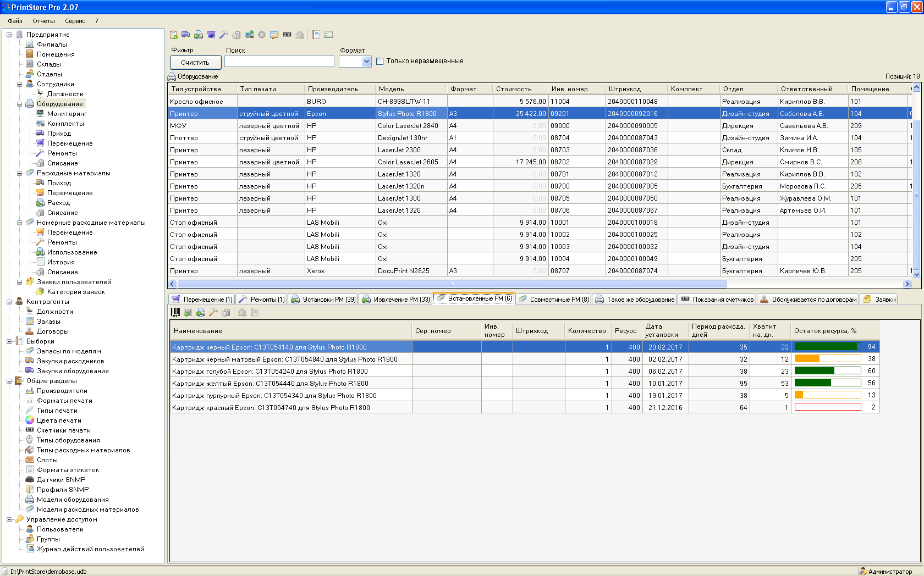
Task: Collapse the Контрагенты tree node
Action: (x=9, y=302)
